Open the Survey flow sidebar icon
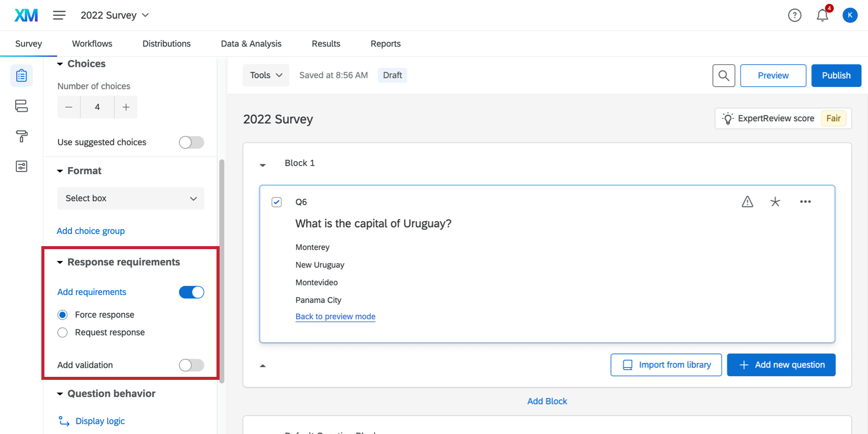Image resolution: width=868 pixels, height=434 pixels. [x=21, y=106]
